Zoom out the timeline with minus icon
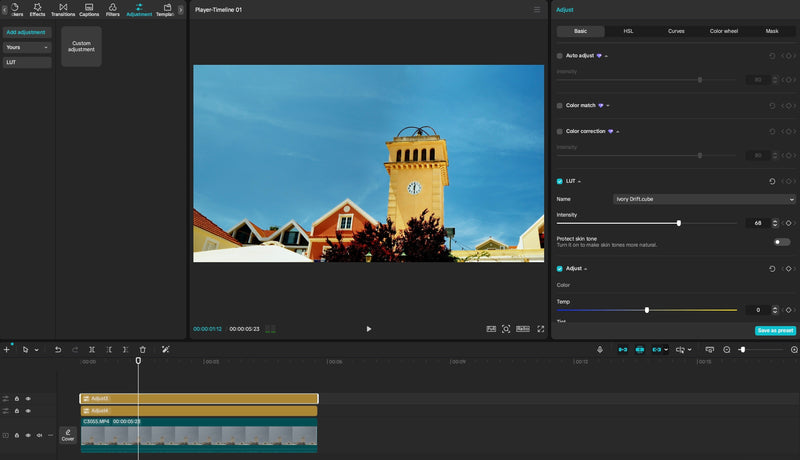The height and width of the screenshot is (460, 800). (x=727, y=349)
